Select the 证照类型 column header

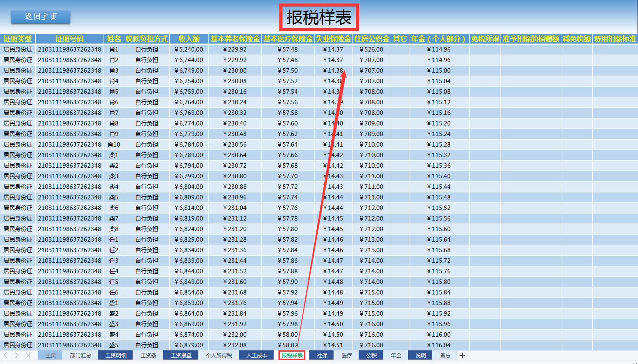point(18,39)
